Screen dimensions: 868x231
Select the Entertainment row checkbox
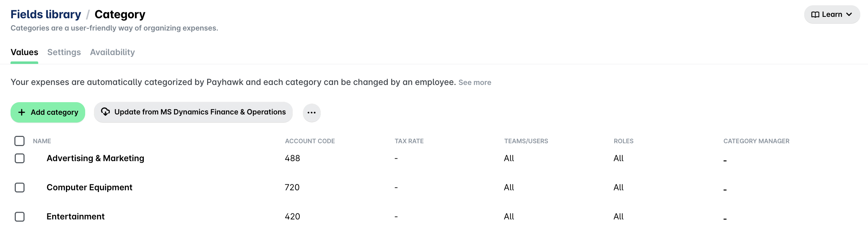pyautogui.click(x=20, y=217)
